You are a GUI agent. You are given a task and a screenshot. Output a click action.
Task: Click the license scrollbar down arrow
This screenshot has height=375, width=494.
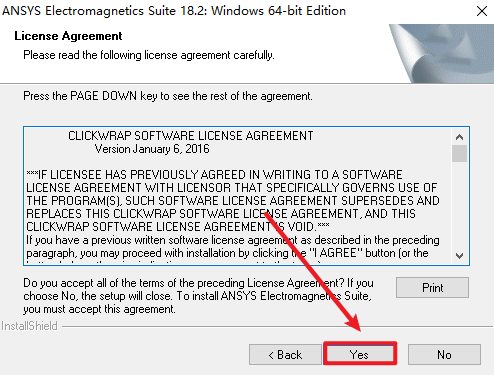(x=459, y=256)
